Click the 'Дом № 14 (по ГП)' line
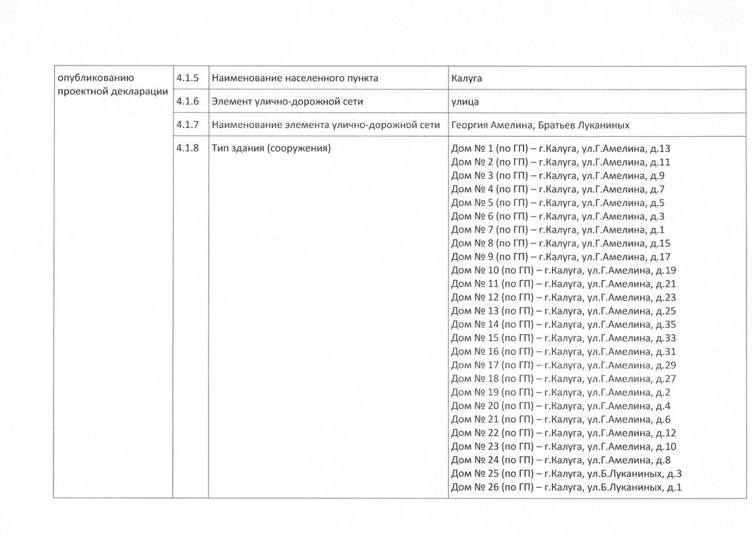The width and height of the screenshot is (756, 537). 563,325
